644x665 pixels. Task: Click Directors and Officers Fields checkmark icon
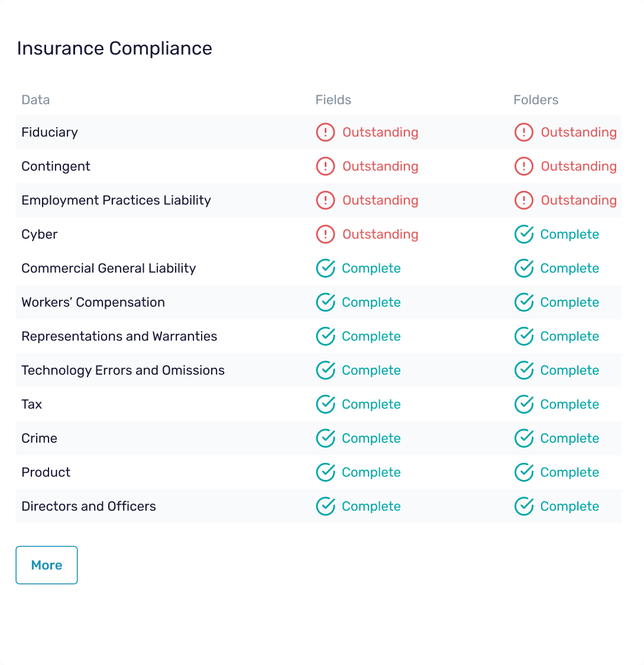pos(325,507)
